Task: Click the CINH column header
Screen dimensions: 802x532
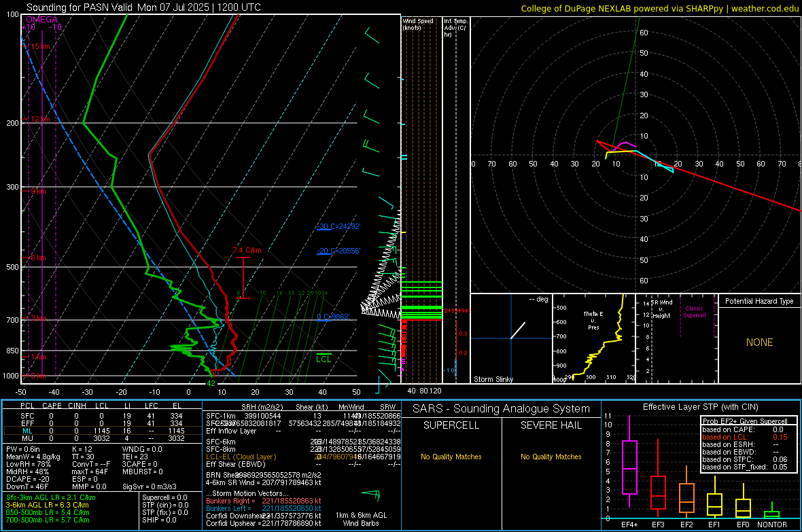Action: pyautogui.click(x=77, y=406)
